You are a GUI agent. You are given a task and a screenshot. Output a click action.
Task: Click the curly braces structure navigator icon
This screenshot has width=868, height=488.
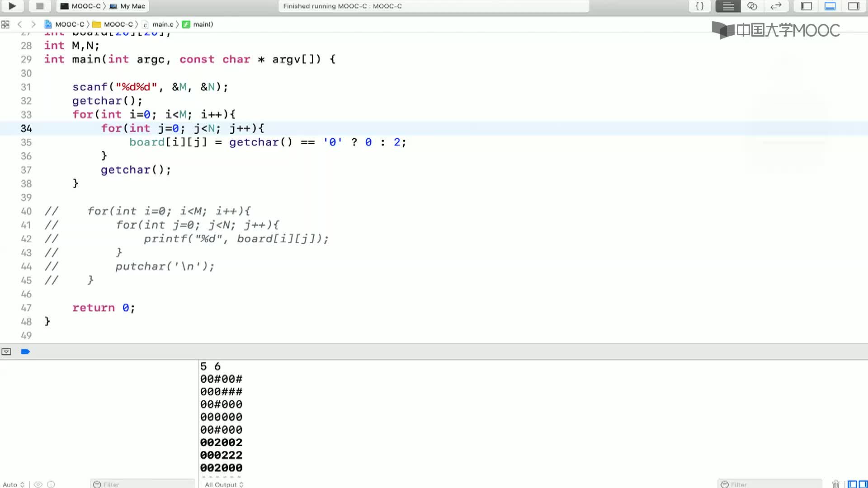[x=699, y=6]
